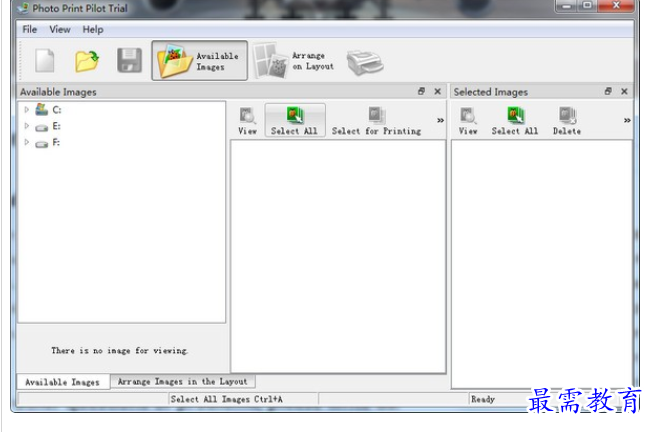Open the View menu
The image size is (650, 432).
coord(60,29)
